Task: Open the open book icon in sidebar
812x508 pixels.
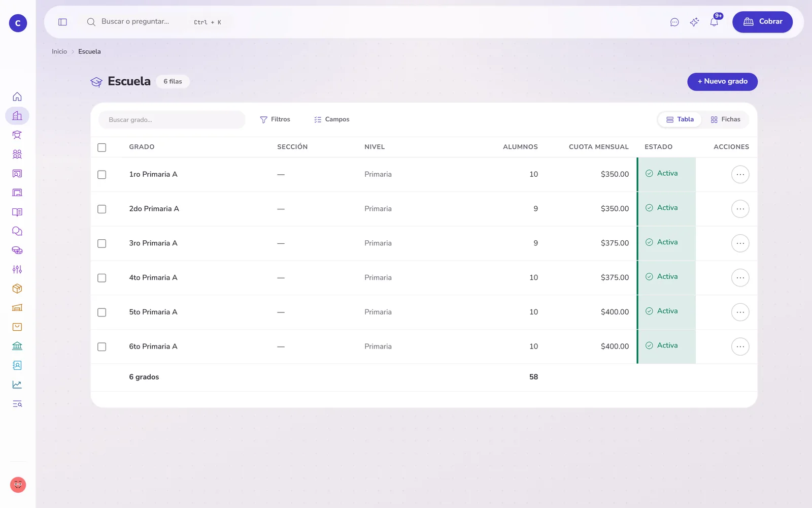Action: click(17, 212)
